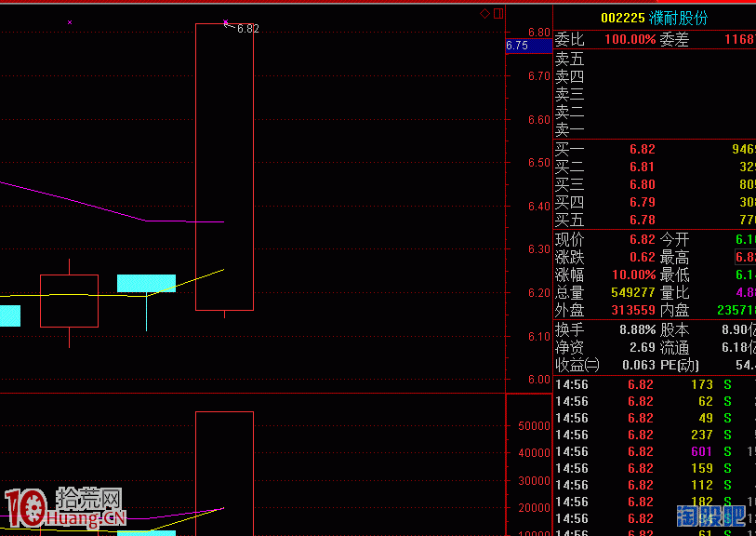Screen dimensions: 756x536
Task: Click the 换手 8.88% turnover value
Action: (x=637, y=329)
